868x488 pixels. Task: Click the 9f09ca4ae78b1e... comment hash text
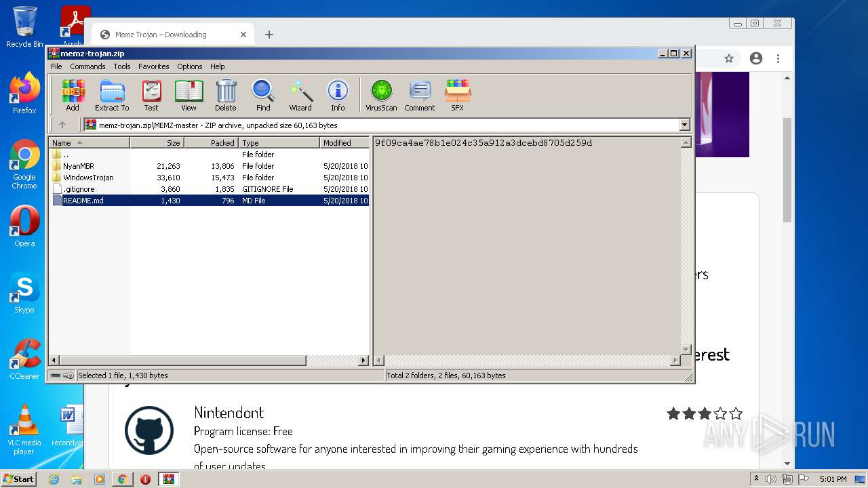pos(484,143)
